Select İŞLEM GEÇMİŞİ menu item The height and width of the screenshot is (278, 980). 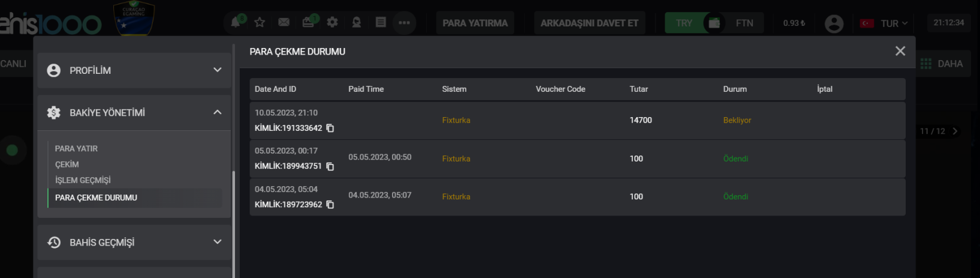(x=83, y=180)
